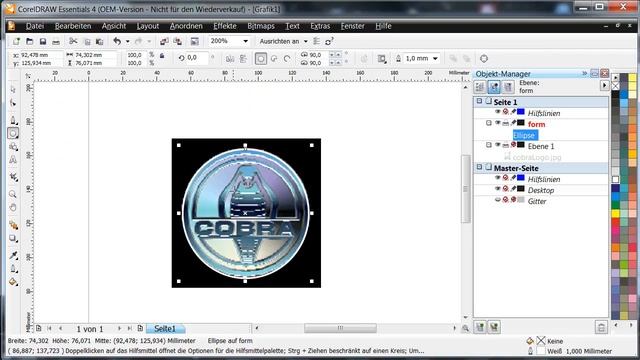Open the Effekte menu

coord(225,26)
